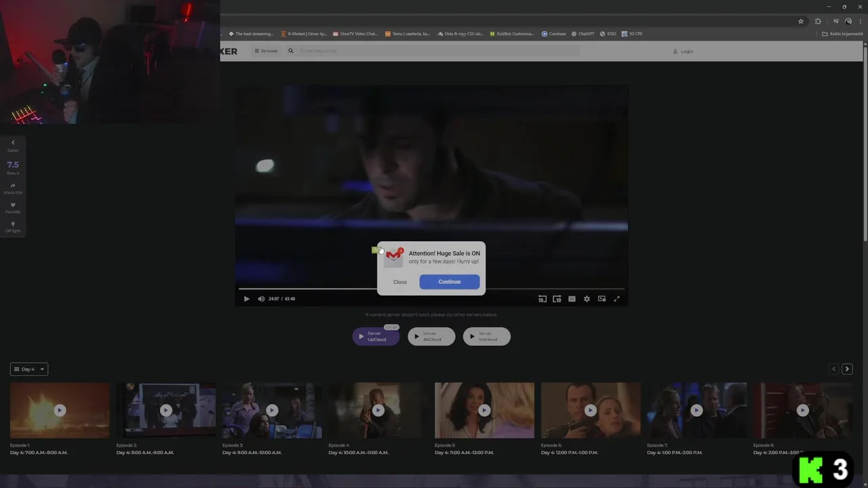
Task: Open the Temu bookmark
Action: point(407,34)
